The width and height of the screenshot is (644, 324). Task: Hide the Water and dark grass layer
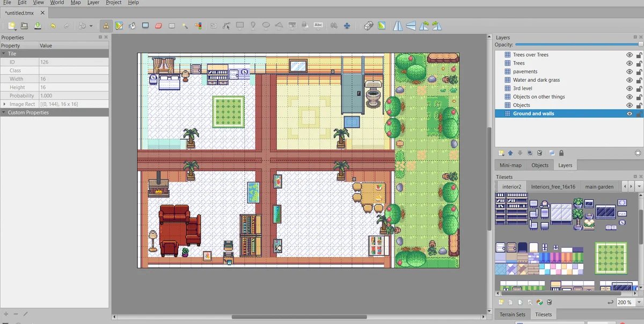tap(630, 80)
